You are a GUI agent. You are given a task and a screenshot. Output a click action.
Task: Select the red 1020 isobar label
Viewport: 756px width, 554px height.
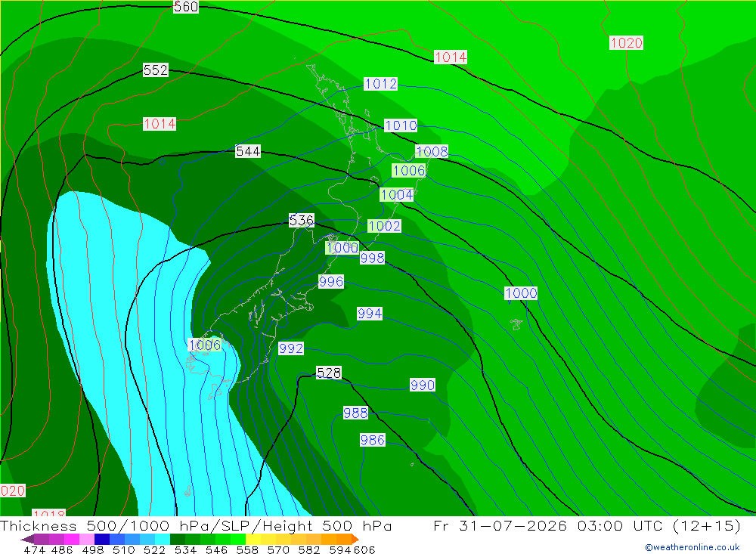tap(626, 43)
